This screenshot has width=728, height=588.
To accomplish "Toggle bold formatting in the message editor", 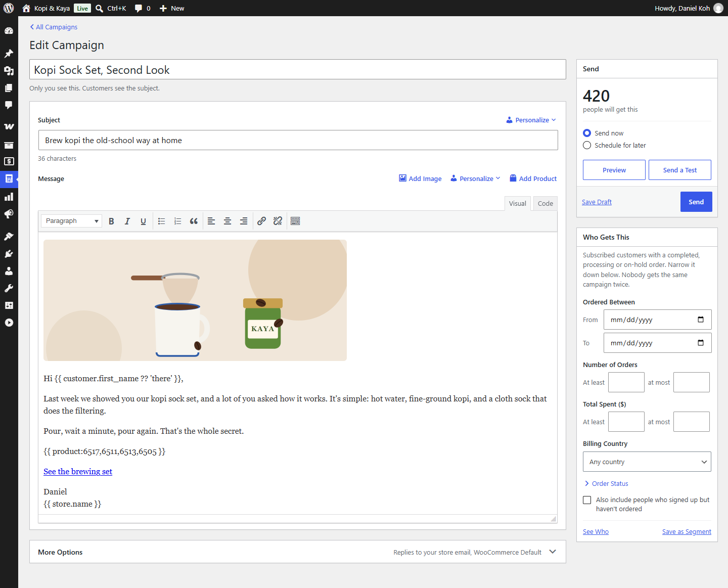I will pos(111,221).
